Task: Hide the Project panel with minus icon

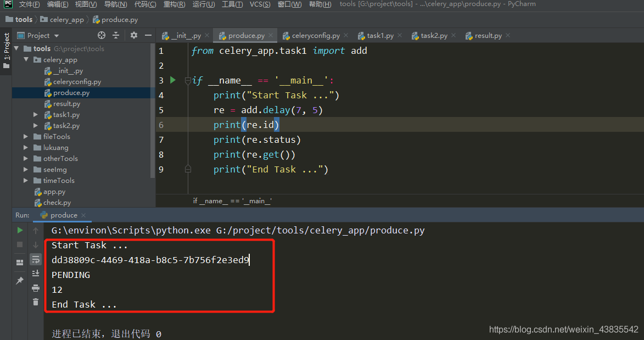Action: click(148, 35)
